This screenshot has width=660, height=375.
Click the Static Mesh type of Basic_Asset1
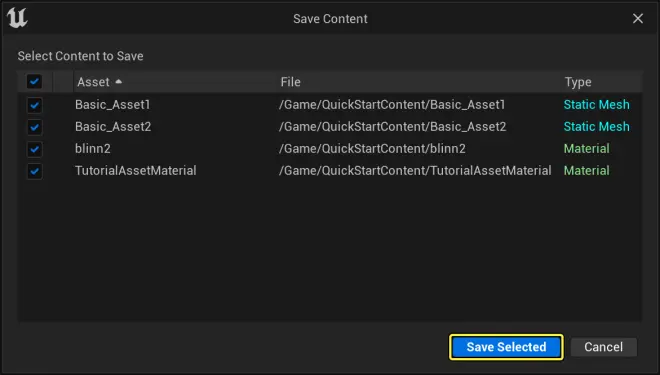pos(596,105)
